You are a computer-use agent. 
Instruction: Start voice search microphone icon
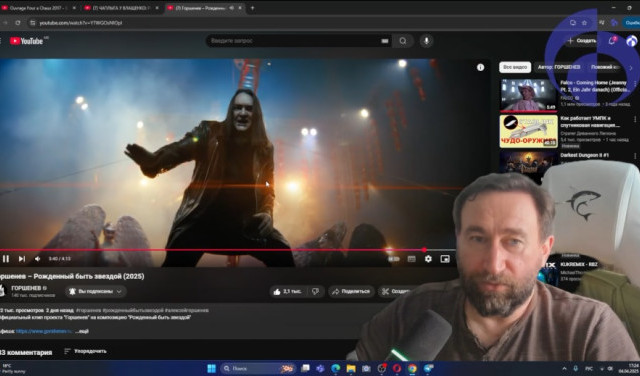click(x=426, y=41)
